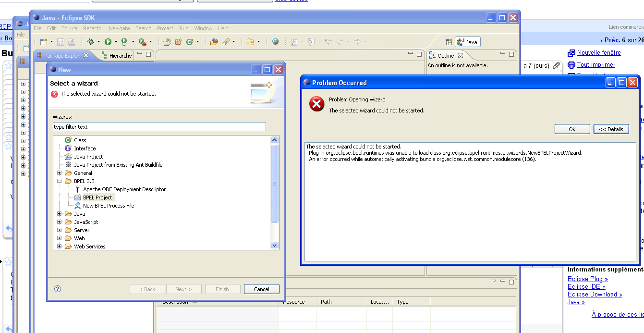The width and height of the screenshot is (644, 333).
Task: Open the Eclipse Plug link
Action: [587, 279]
